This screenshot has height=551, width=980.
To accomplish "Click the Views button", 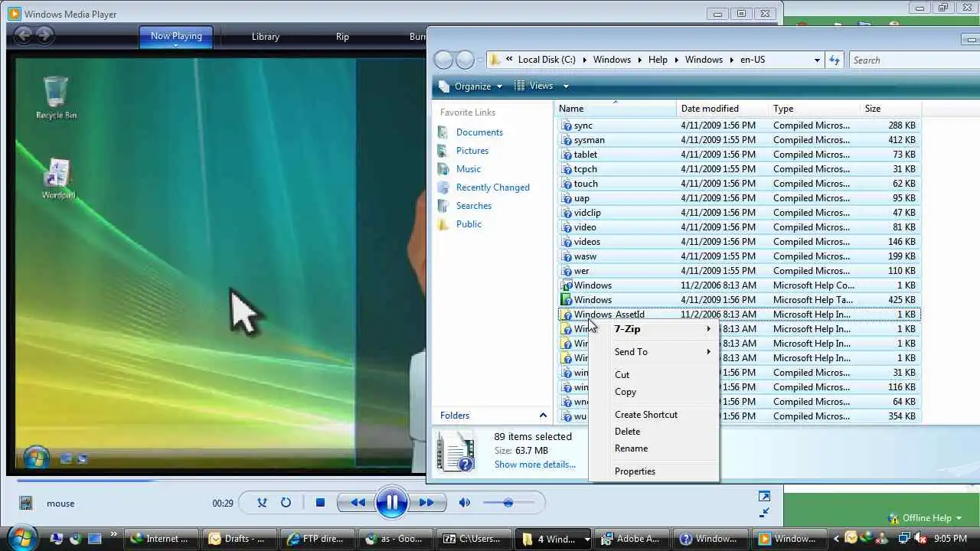I will (x=534, y=86).
